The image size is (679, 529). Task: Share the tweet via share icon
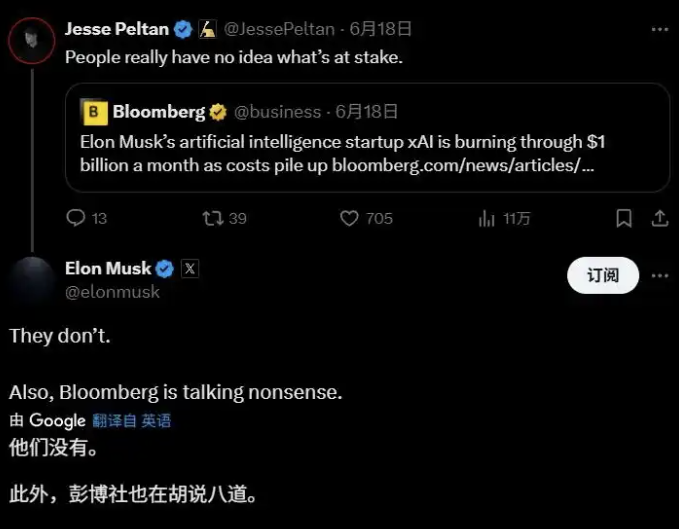click(659, 217)
